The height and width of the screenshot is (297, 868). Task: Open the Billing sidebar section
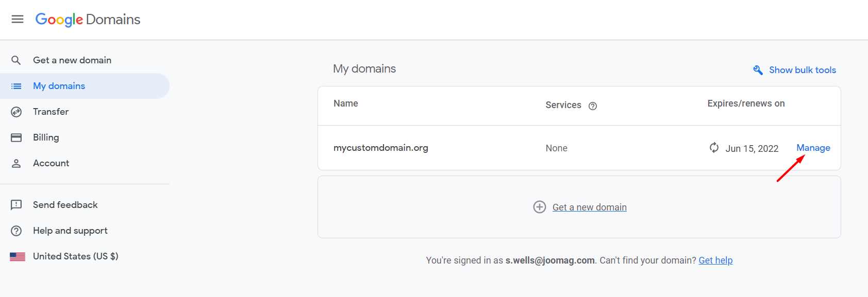pos(46,137)
